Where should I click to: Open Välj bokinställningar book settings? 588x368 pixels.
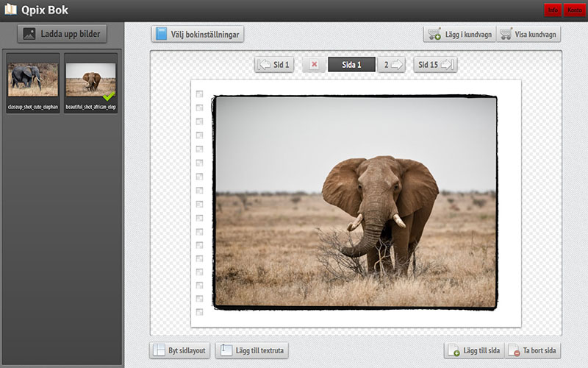point(197,34)
